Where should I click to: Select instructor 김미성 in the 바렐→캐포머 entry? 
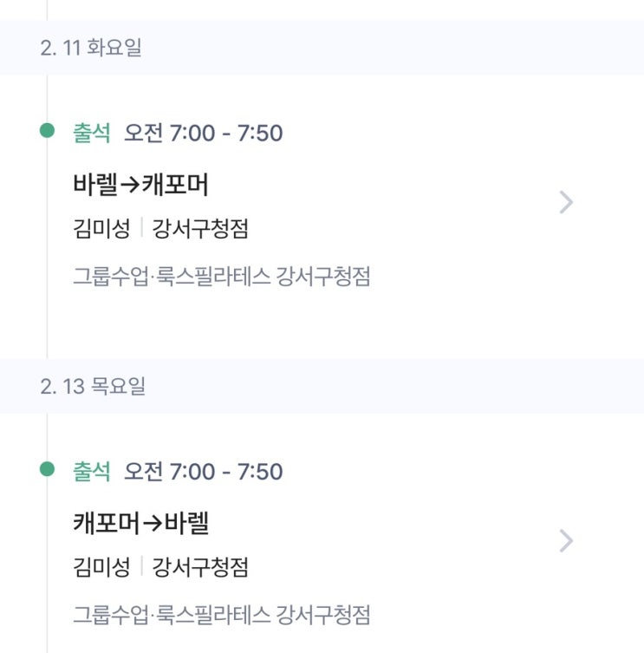101,229
